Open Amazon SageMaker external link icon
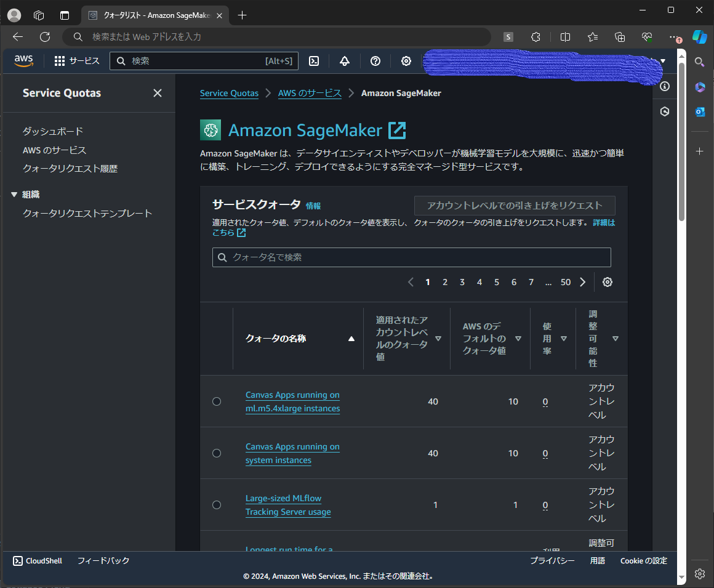The height and width of the screenshot is (588, 714). [x=397, y=131]
